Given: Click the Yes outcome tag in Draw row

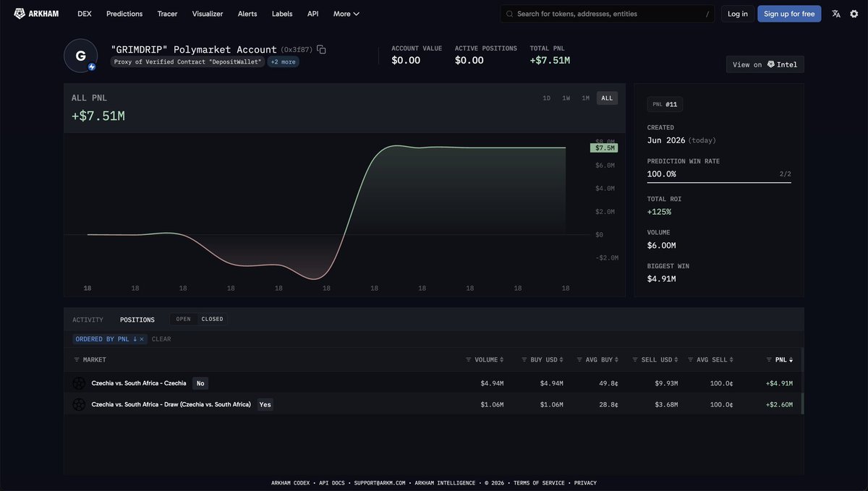Looking at the screenshot, I should tap(265, 404).
